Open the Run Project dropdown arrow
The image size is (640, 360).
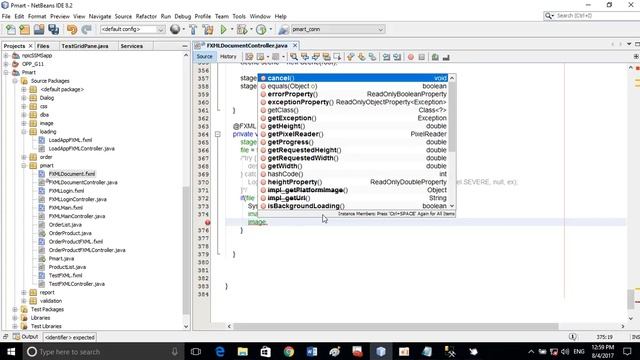click(231, 29)
